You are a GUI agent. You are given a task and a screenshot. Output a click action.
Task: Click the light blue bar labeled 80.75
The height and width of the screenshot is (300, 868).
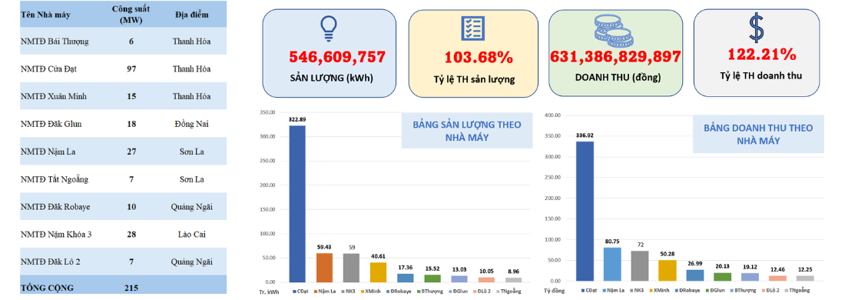pos(612,264)
